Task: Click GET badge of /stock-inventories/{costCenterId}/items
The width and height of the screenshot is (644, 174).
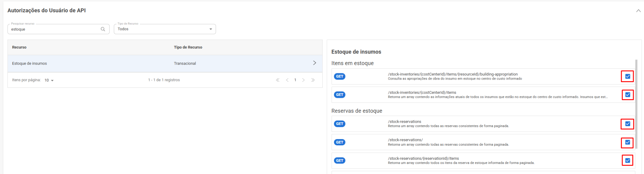Action: [340, 95]
